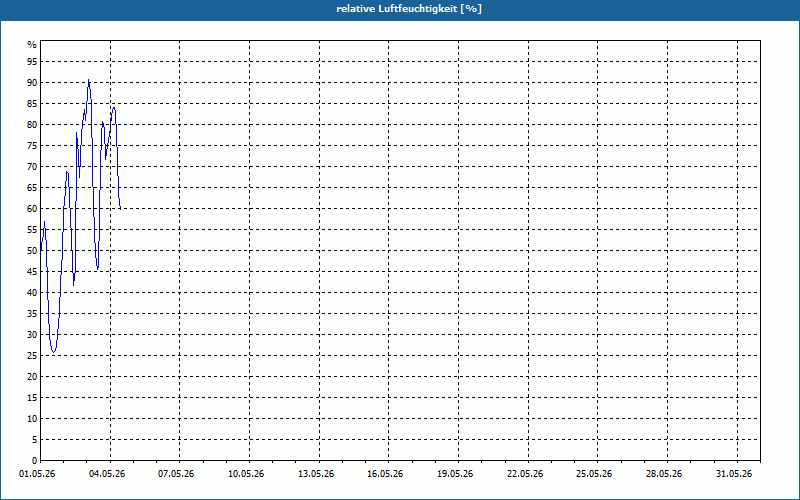Click the y-axis value 15
The width and height of the screenshot is (800, 500).
click(32, 397)
